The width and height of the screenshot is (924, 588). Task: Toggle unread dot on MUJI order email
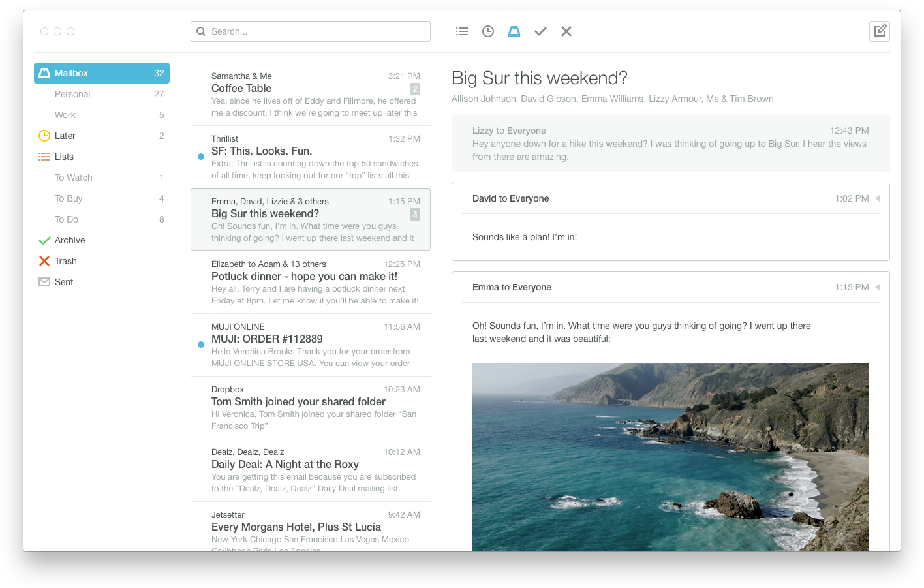(x=201, y=345)
